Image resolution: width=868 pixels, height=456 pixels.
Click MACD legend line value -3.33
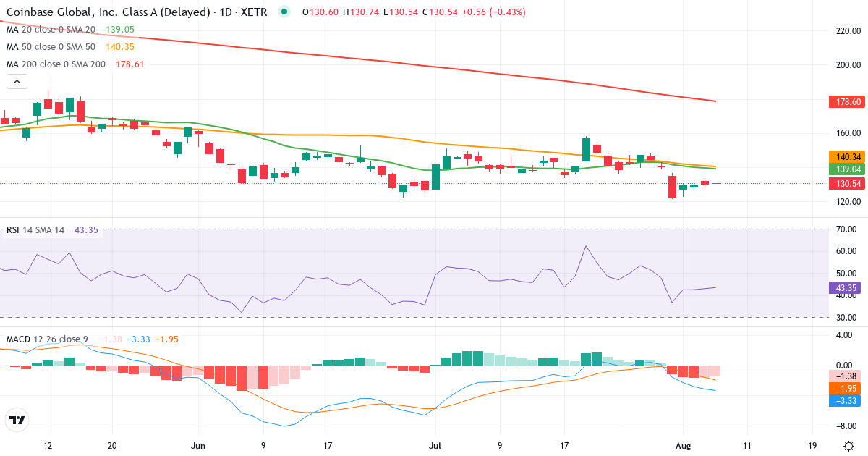(x=138, y=339)
